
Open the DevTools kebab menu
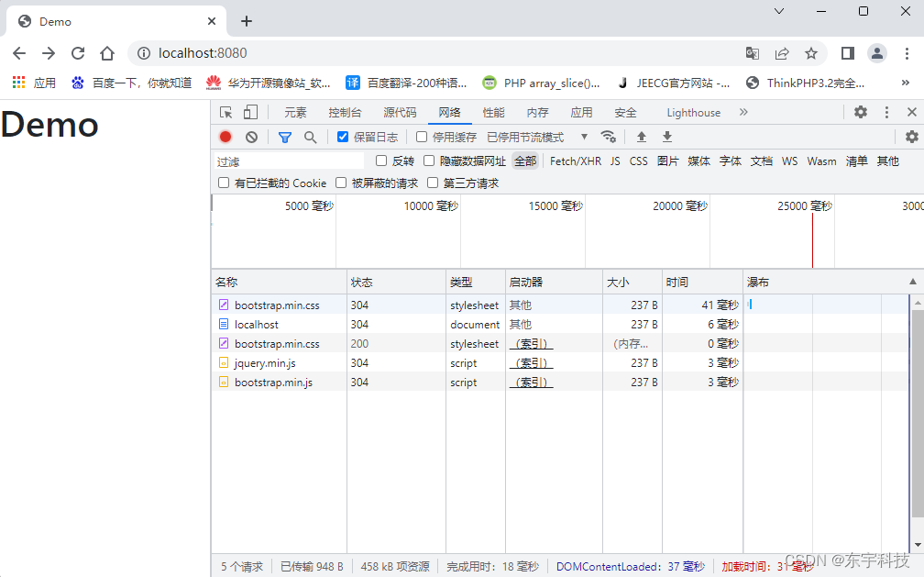pyautogui.click(x=886, y=112)
